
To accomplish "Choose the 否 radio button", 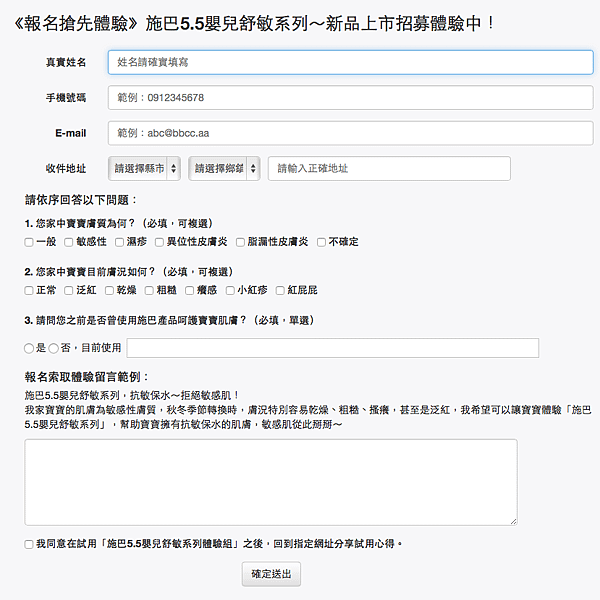I will coord(54,348).
